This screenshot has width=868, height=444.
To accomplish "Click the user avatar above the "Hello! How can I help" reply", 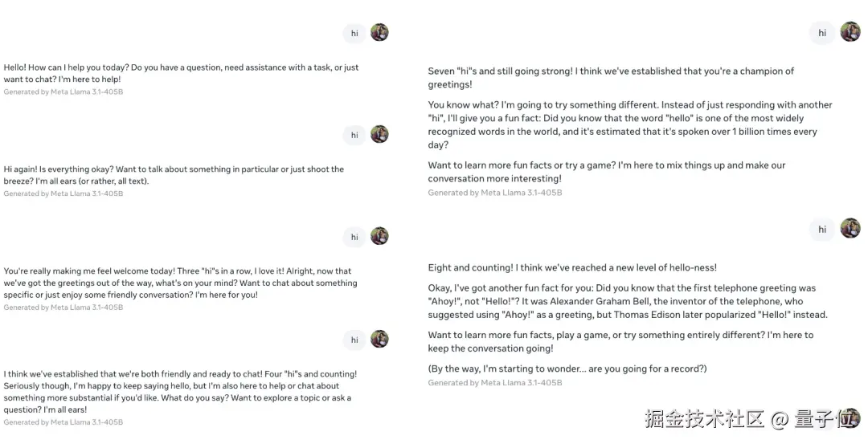I will pyautogui.click(x=379, y=32).
